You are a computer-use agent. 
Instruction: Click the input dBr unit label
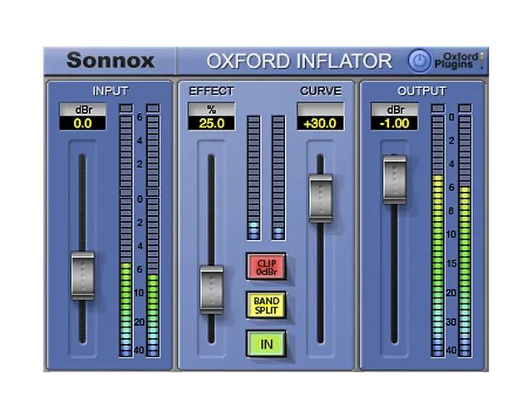tap(83, 110)
